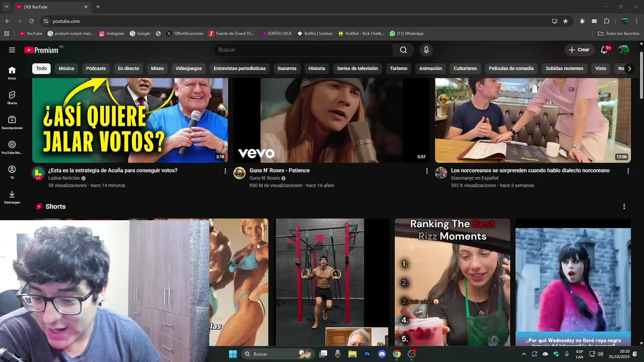Viewport: 644px width, 362px height.
Task: Click the YouTube Premium logo
Action: tap(42, 50)
